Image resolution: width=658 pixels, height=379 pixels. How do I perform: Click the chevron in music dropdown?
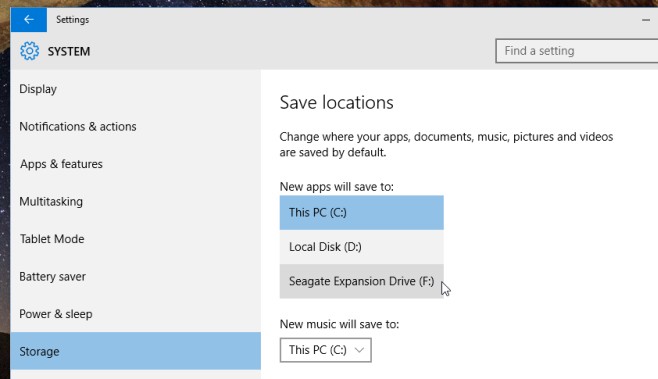pos(359,350)
